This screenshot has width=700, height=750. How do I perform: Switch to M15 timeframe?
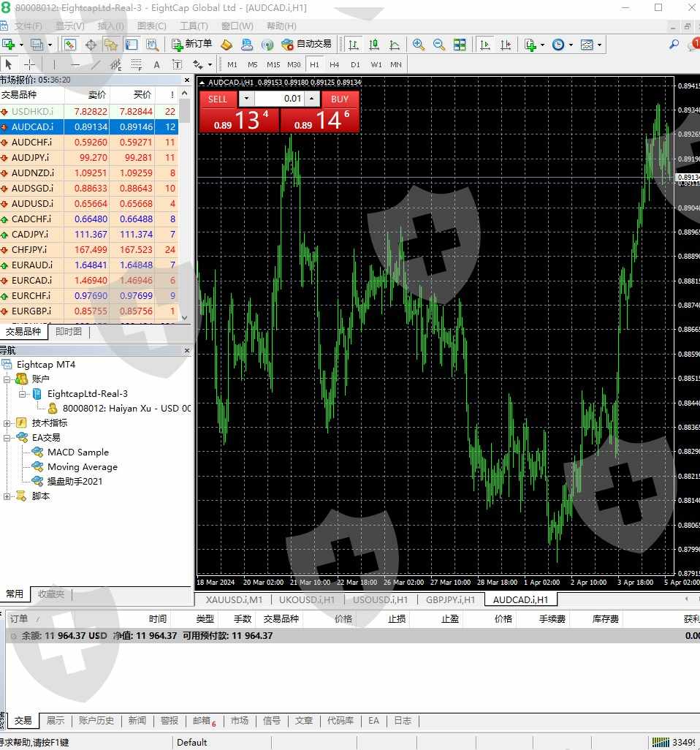point(273,64)
